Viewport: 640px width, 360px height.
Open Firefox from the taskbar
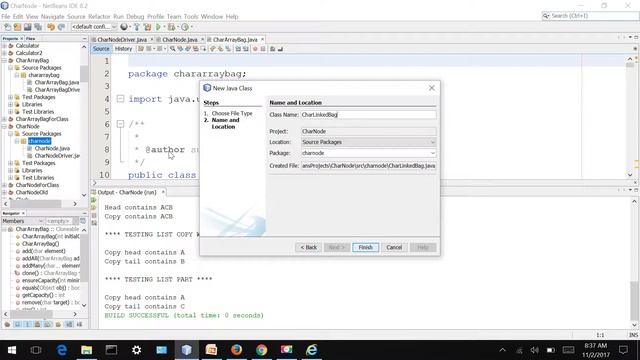tap(236, 350)
